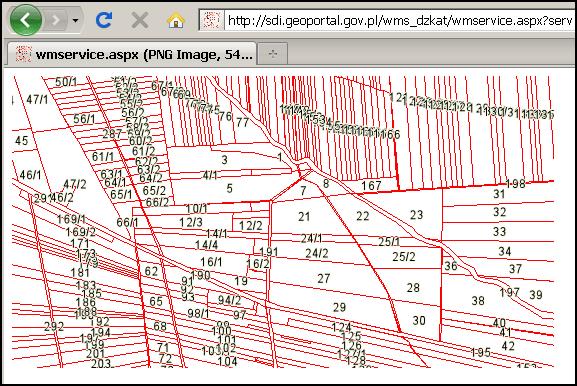Image resolution: width=577 pixels, height=386 pixels.
Task: Click the Forward navigation arrow
Action: 56,20
